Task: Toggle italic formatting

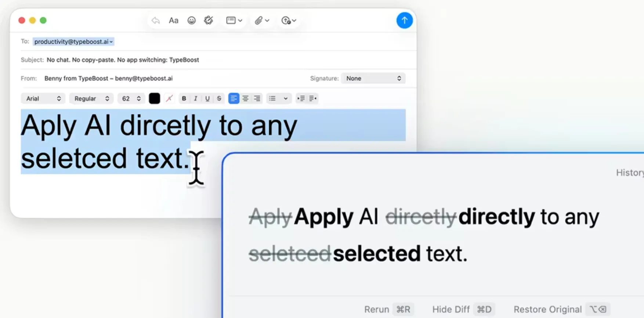Action: [196, 98]
